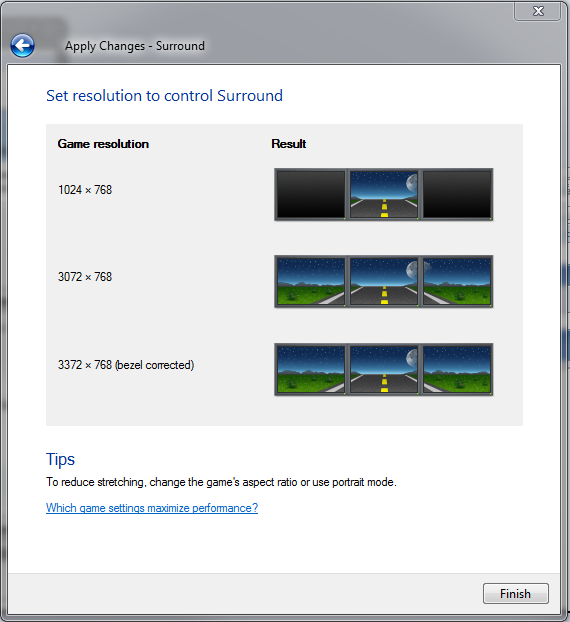
Task: Select the 3072 × 768 resolution label
Action: coord(85,276)
